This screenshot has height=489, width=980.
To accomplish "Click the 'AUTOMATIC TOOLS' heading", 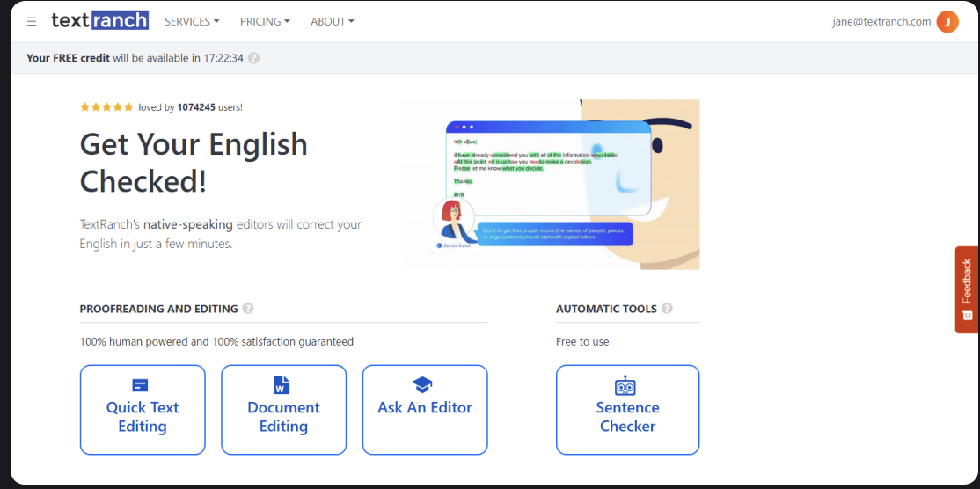I will tap(606, 309).
